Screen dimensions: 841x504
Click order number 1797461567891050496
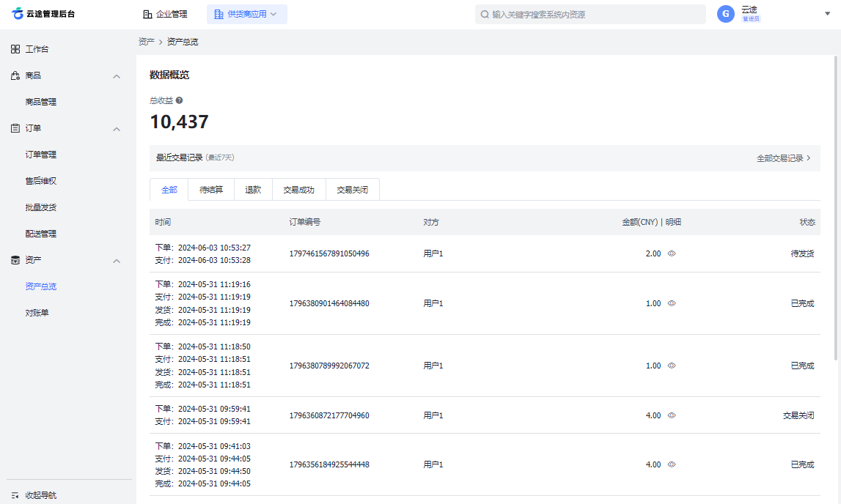(x=329, y=254)
